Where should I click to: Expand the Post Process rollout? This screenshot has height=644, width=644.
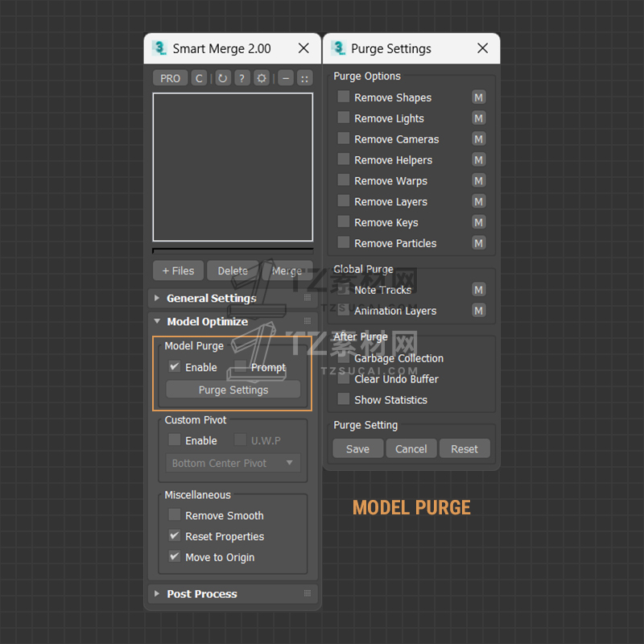tap(233, 593)
